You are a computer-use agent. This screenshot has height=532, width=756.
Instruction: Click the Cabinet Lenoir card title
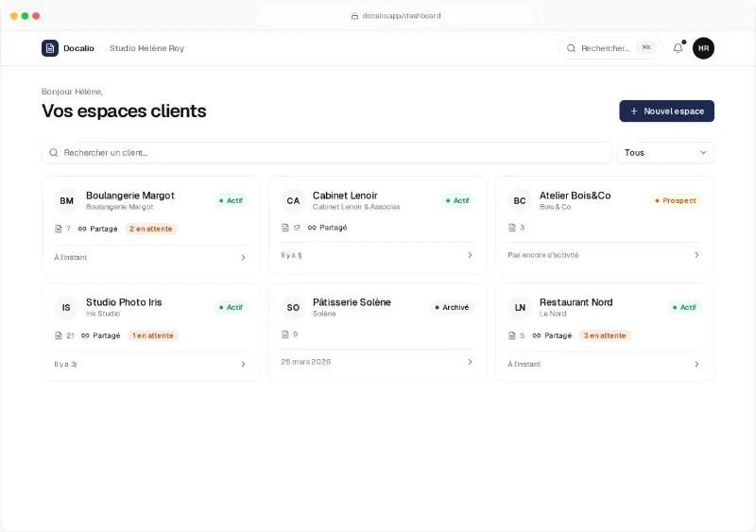point(345,196)
